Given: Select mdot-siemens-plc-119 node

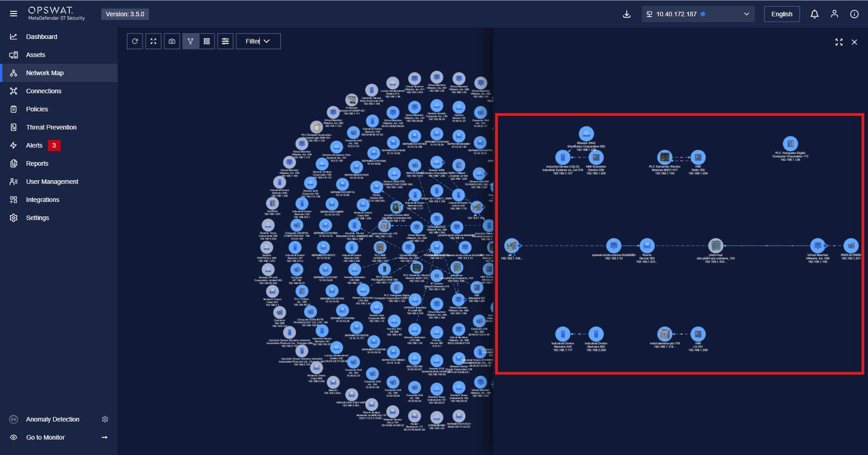Looking at the screenshot, I should 665,334.
